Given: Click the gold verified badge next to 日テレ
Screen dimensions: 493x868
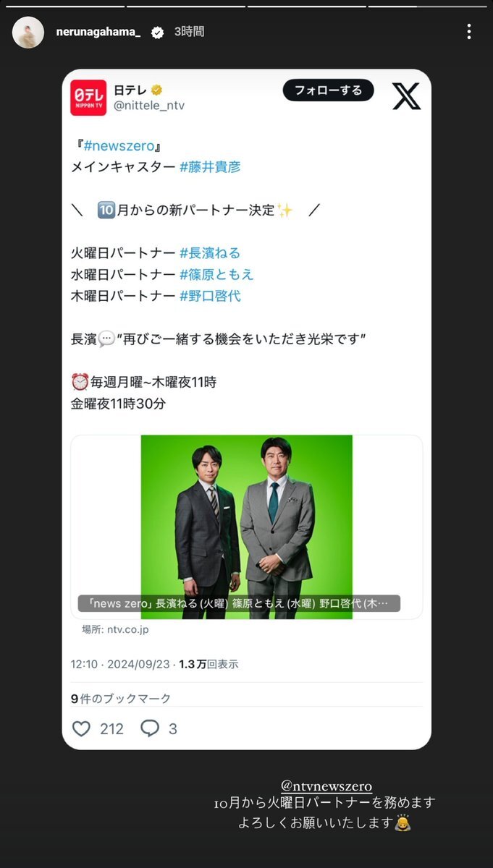Looking at the screenshot, I should pos(157,90).
